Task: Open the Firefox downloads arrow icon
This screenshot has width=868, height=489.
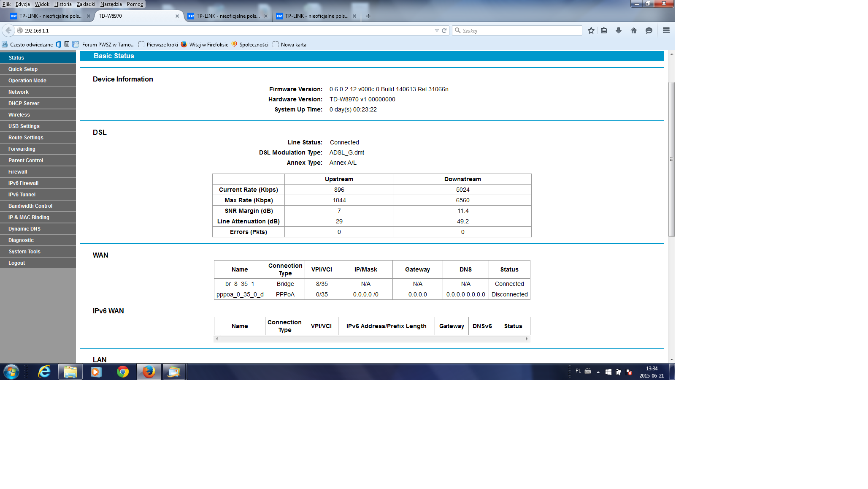Action: tap(618, 30)
